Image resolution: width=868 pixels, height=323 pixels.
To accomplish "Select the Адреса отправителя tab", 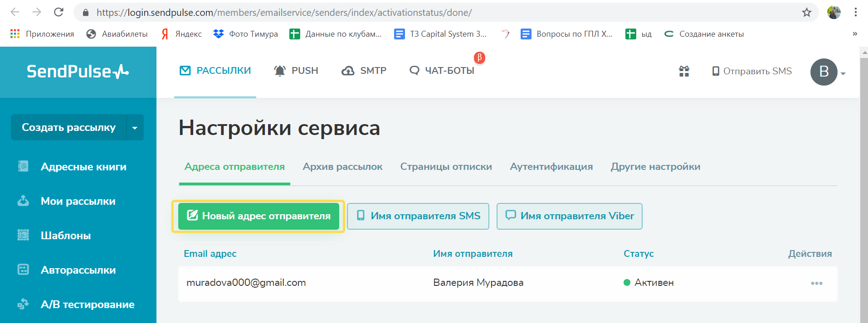I will coord(234,167).
